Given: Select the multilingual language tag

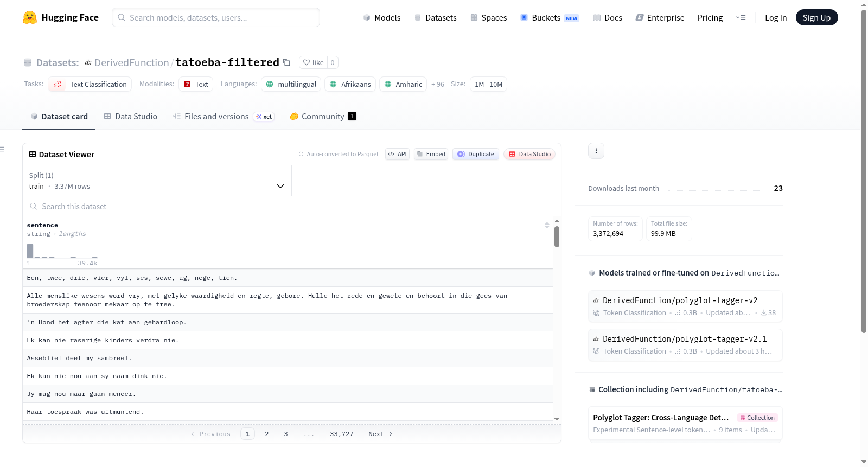Looking at the screenshot, I should point(291,84).
